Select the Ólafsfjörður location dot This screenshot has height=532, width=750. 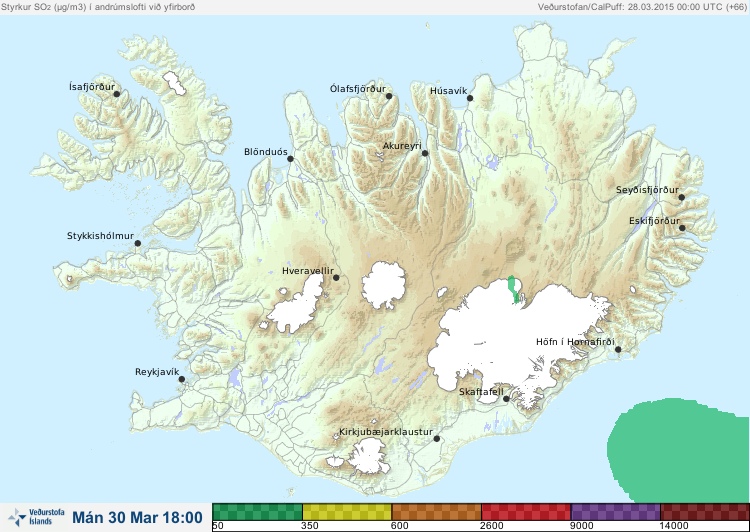coord(389,96)
